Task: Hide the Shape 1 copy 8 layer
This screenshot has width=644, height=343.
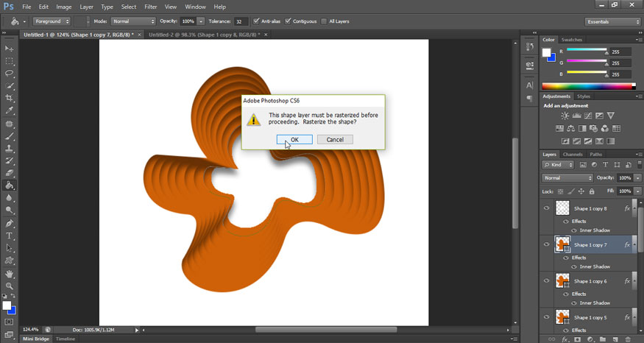Action: click(547, 208)
